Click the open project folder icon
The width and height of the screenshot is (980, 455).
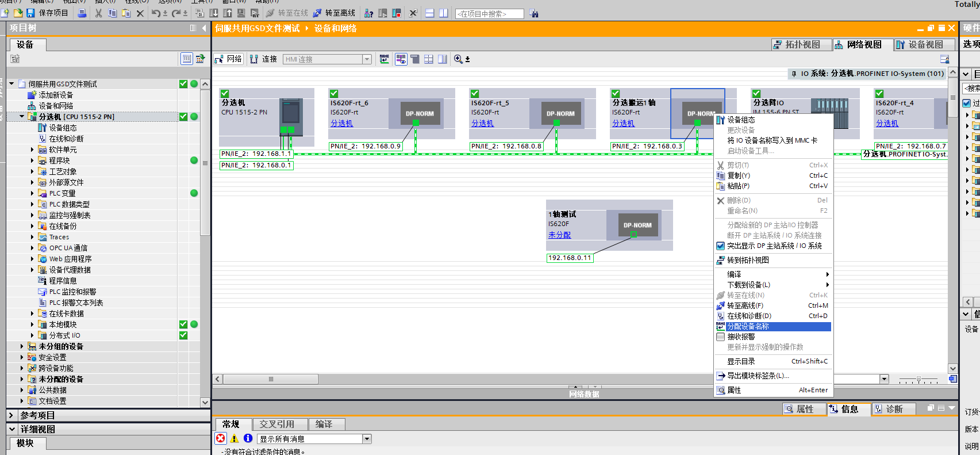[x=18, y=13]
